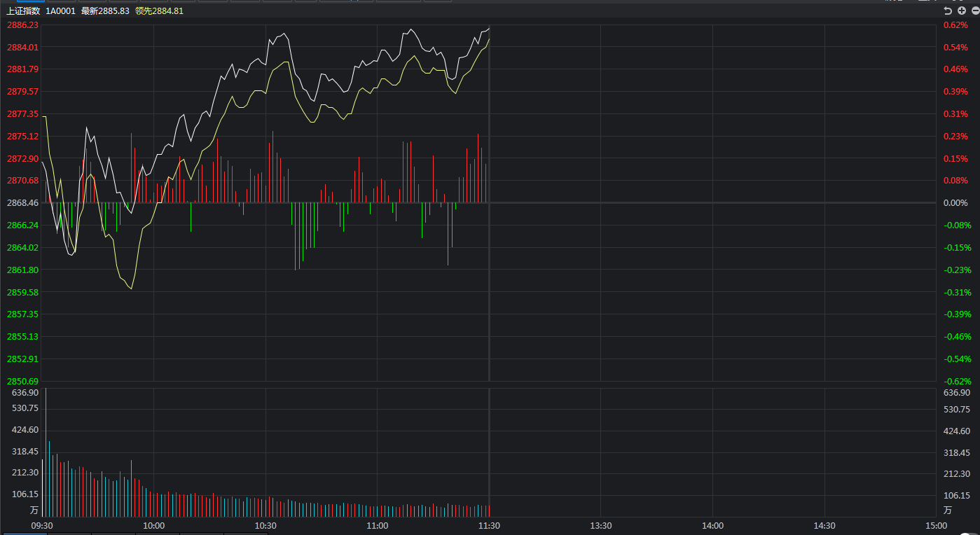The height and width of the screenshot is (535, 980).
Task: Click the 09:30 time axis label
Action: point(42,526)
